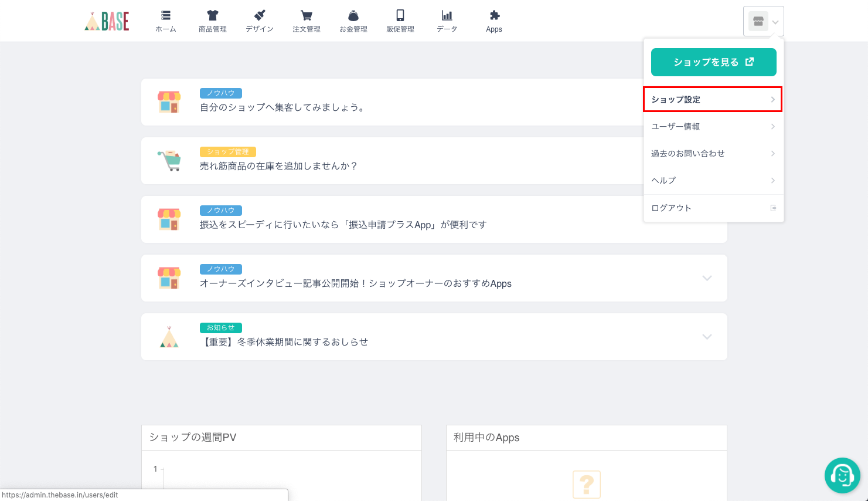868x501 pixels.
Task: Click ノウハウ tag on オーナーズインタビュー notice
Action: point(221,269)
